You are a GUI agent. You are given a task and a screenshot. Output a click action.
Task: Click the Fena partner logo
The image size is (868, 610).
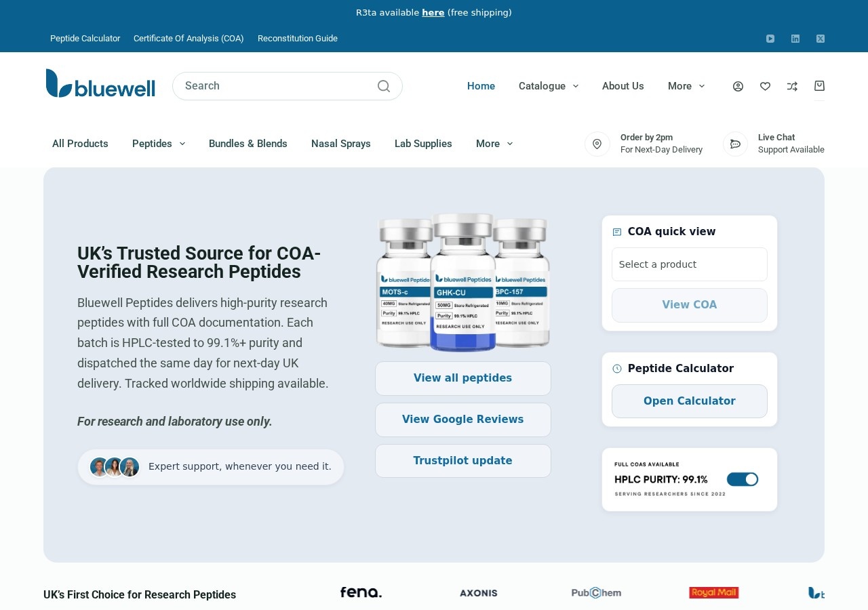(x=361, y=592)
